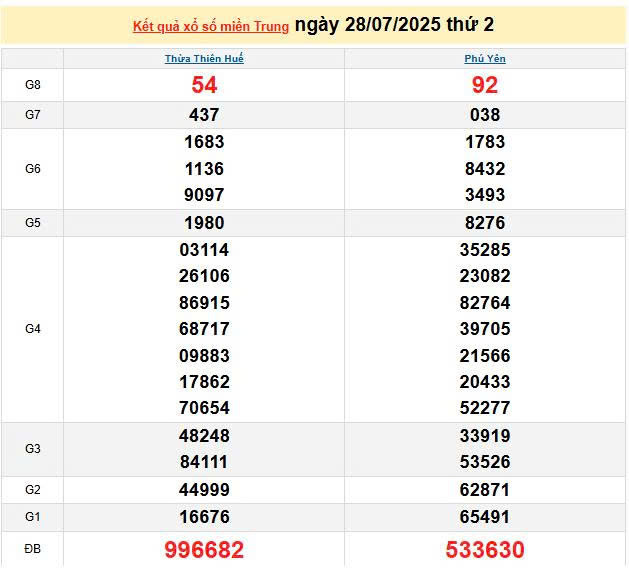Select red G8 number 54
The image size is (629, 578).
[x=204, y=85]
